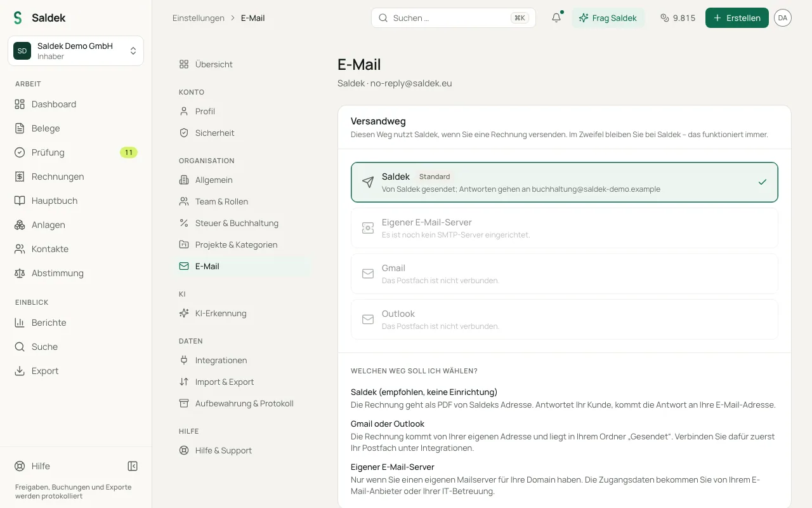Image resolution: width=812 pixels, height=508 pixels.
Task: Open Import & Export settings
Action: [241, 382]
